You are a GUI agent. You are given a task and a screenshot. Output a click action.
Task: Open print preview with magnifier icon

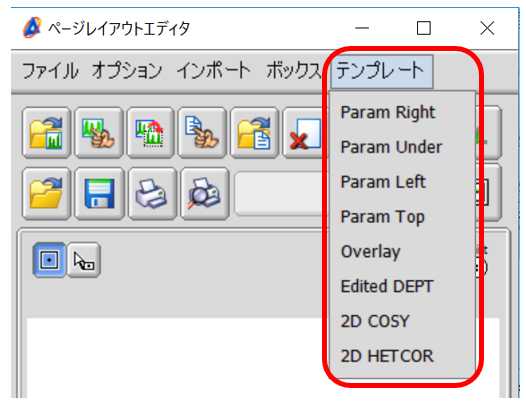click(205, 194)
